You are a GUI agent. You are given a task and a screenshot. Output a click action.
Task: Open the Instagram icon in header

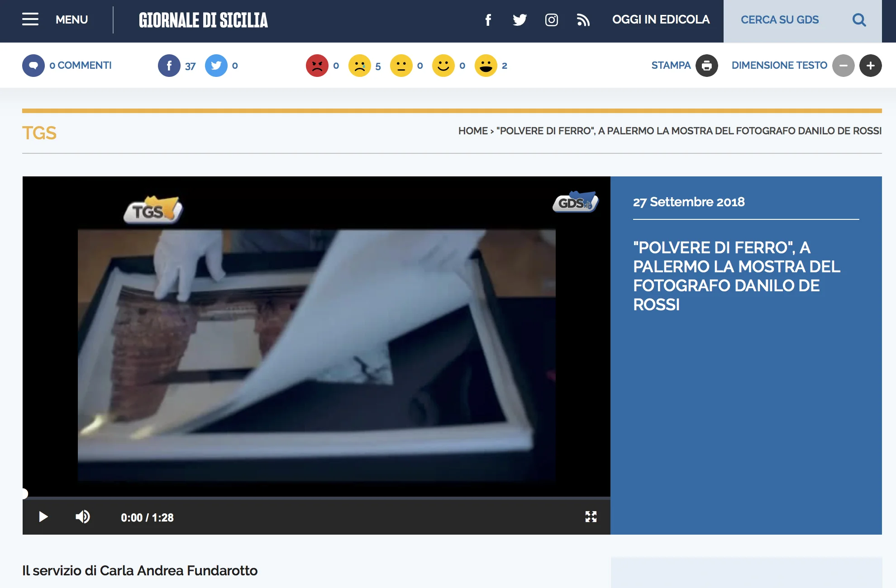pos(551,20)
